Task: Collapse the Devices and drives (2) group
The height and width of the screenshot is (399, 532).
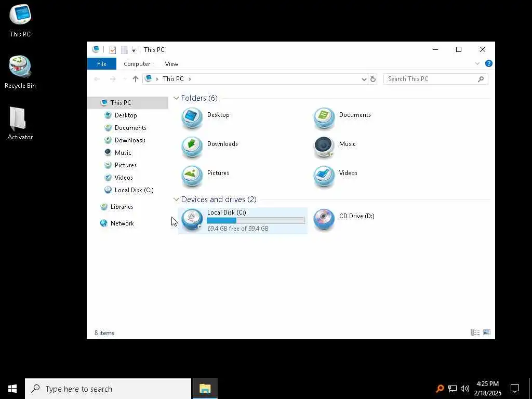Action: tap(176, 199)
